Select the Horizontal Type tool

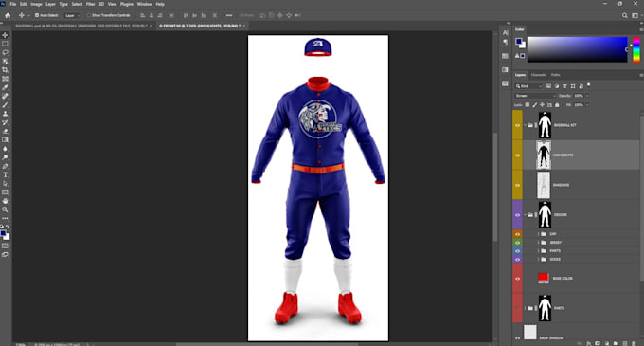point(5,175)
